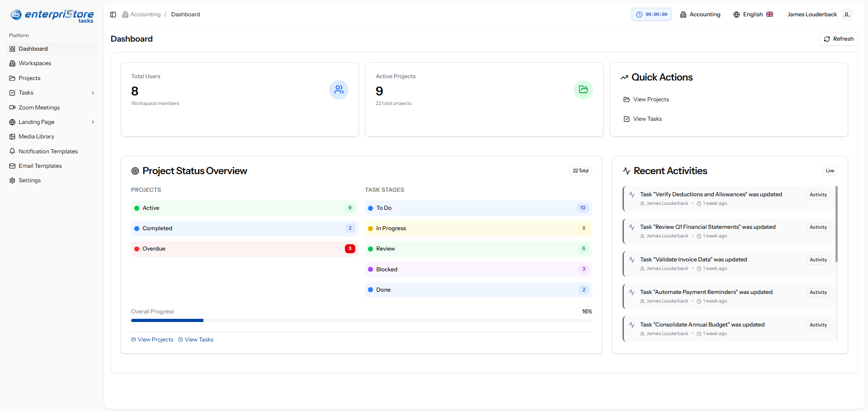The width and height of the screenshot is (868, 412).
Task: Toggle the sidebar collapse control
Action: (113, 14)
